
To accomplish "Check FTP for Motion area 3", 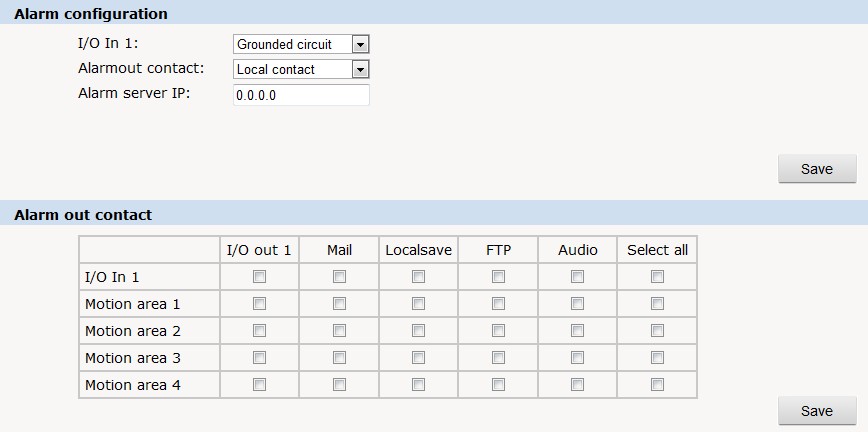I will click(x=498, y=358).
